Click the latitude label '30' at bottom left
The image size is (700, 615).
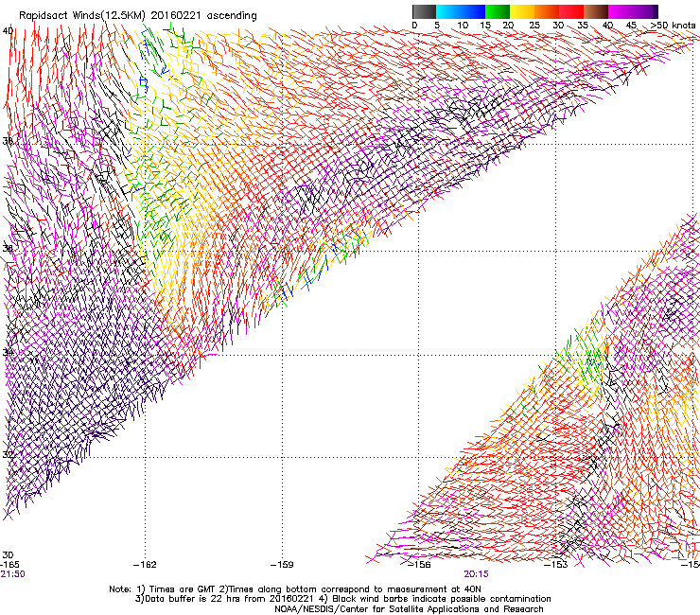coord(8,555)
